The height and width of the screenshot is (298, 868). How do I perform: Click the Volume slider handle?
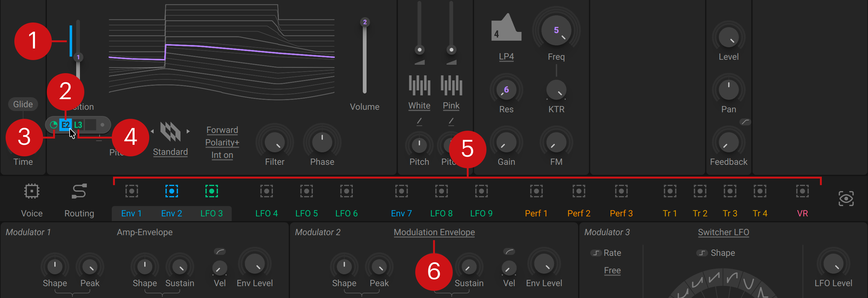click(365, 22)
